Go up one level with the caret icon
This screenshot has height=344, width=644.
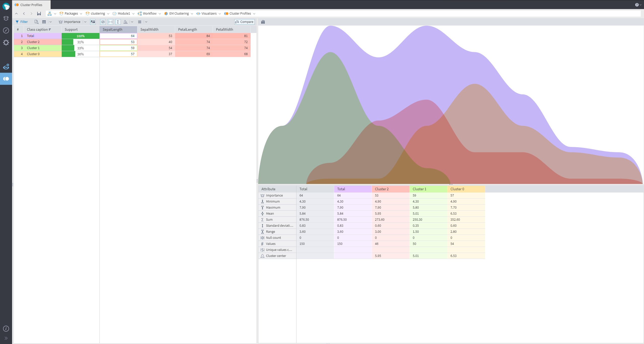(x=17, y=14)
